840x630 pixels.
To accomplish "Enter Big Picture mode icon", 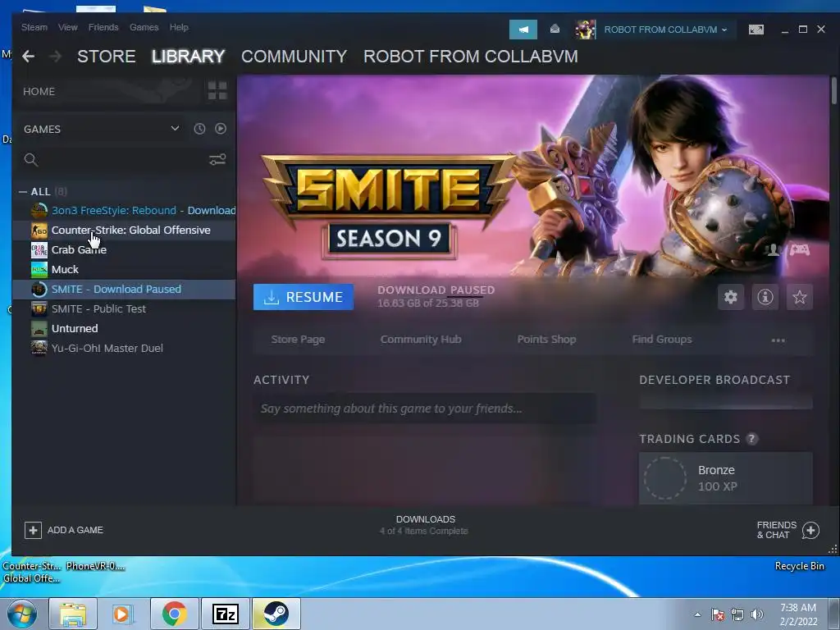I will coord(756,30).
